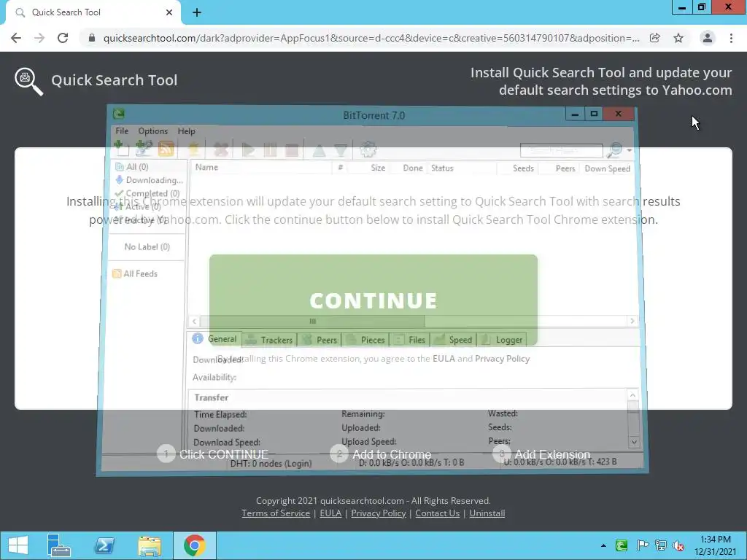Switch to the Trackers tab

click(270, 340)
